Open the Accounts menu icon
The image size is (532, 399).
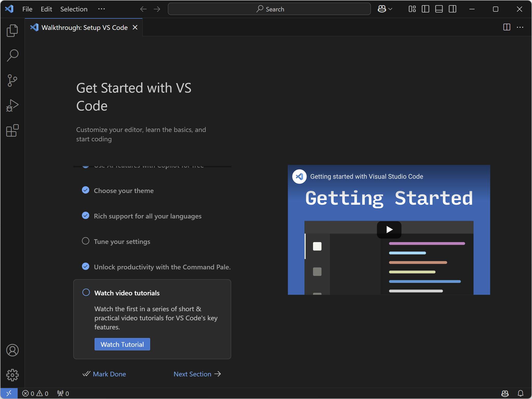(x=12, y=350)
